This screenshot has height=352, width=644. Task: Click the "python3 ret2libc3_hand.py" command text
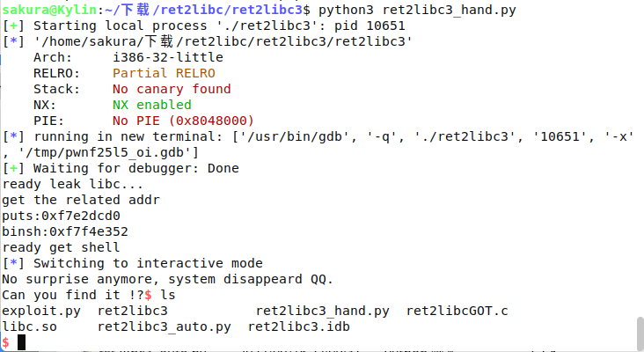click(x=417, y=10)
